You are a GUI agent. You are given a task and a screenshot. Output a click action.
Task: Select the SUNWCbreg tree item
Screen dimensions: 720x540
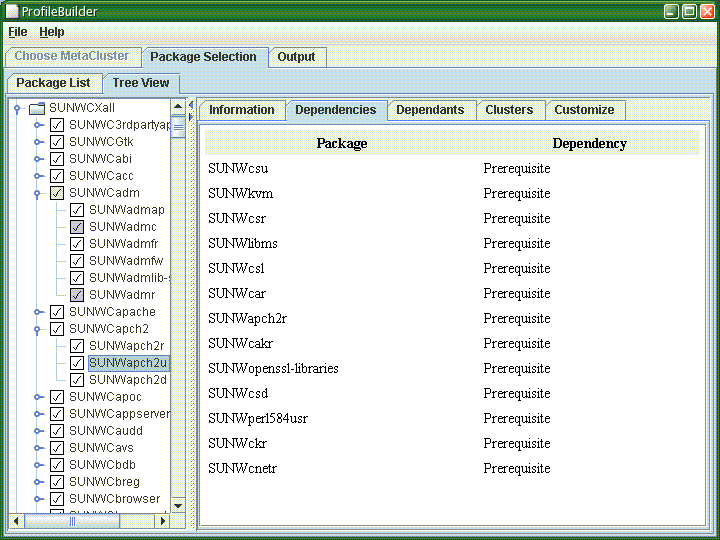104,482
